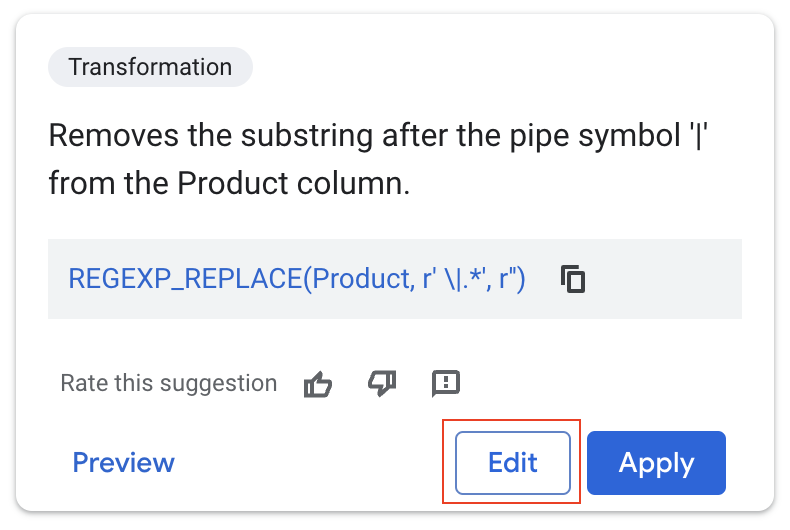Image resolution: width=790 pixels, height=530 pixels.
Task: Apply the suggested transformation
Action: 656,463
